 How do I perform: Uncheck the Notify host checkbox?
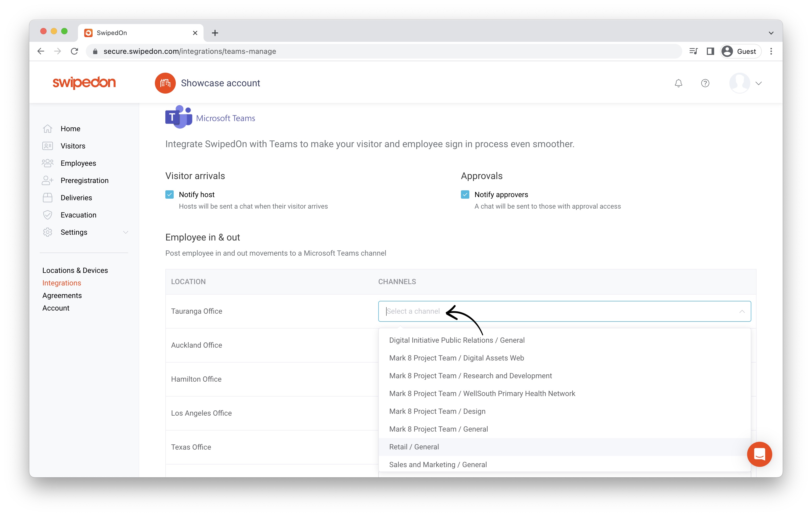pos(170,194)
